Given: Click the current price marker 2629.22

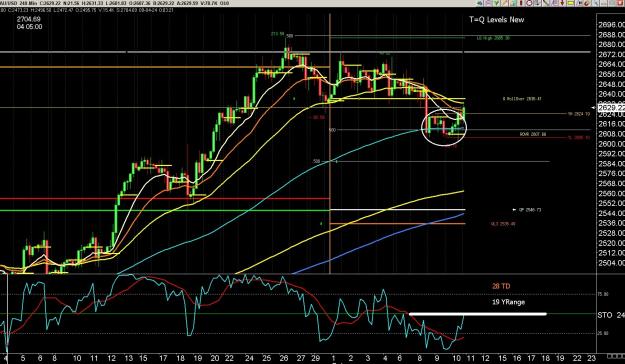Looking at the screenshot, I should (x=611, y=108).
